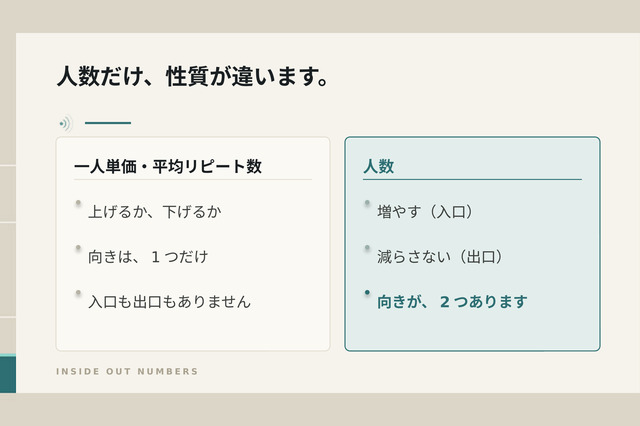This screenshot has width=640, height=426.
Task: Click the audio speaker icon below the title
Action: coord(65,123)
